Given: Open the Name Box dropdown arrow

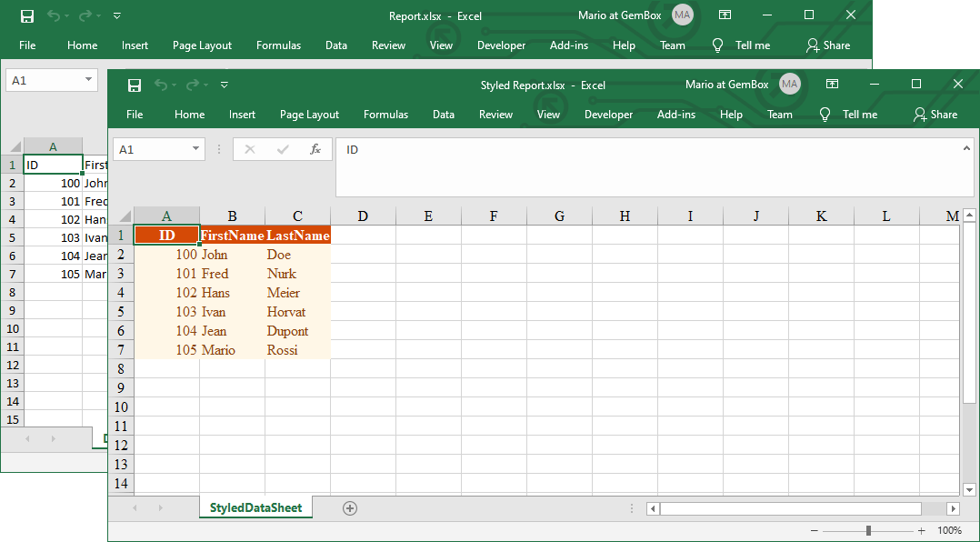Looking at the screenshot, I should pos(195,150).
